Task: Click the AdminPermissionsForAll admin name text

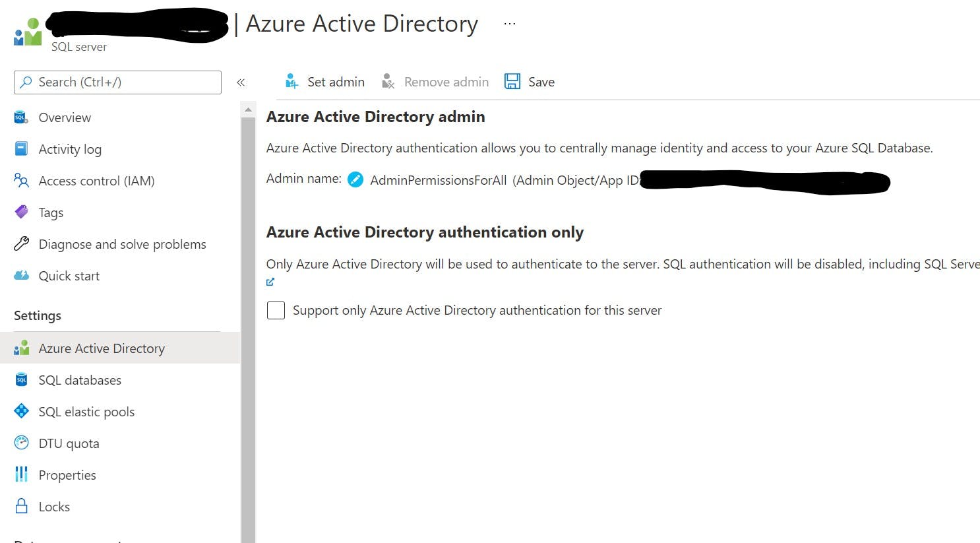Action: click(x=439, y=180)
